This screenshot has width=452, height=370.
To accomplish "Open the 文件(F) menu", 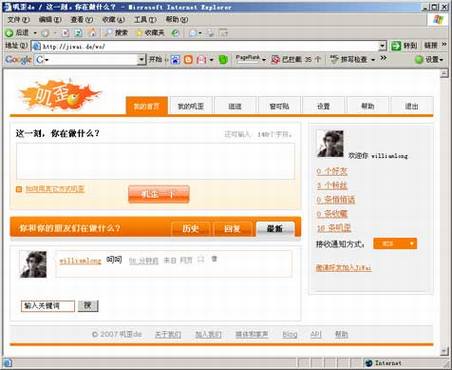I will click(18, 20).
